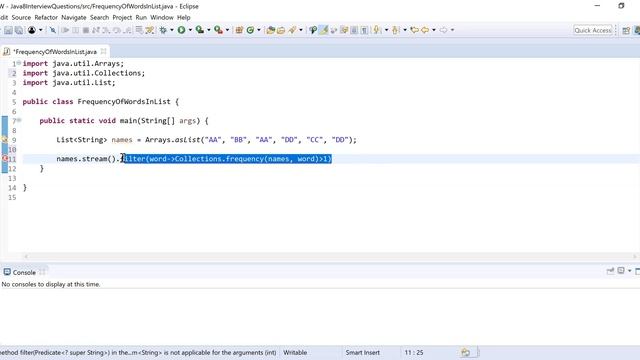Click the Coverage launch icon
This screenshot has height=360, width=640.
(x=200, y=30)
